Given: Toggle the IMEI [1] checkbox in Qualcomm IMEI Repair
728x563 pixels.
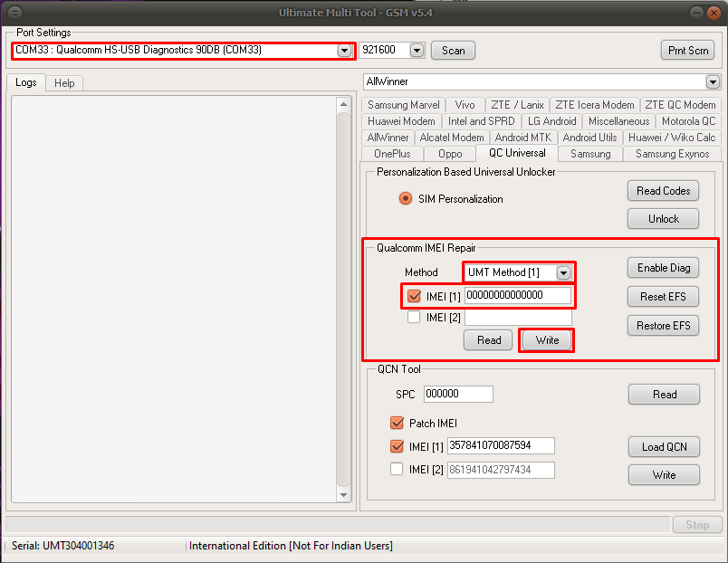Looking at the screenshot, I should [414, 296].
